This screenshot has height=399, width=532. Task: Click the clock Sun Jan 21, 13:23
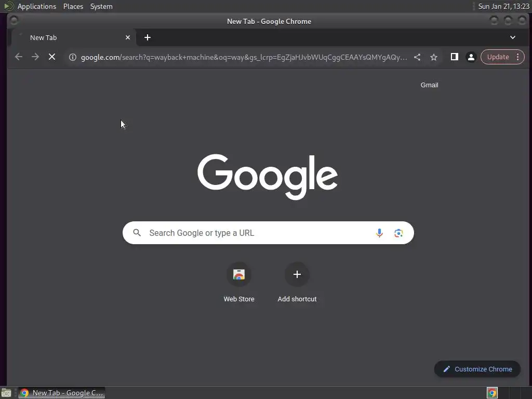pos(503,6)
